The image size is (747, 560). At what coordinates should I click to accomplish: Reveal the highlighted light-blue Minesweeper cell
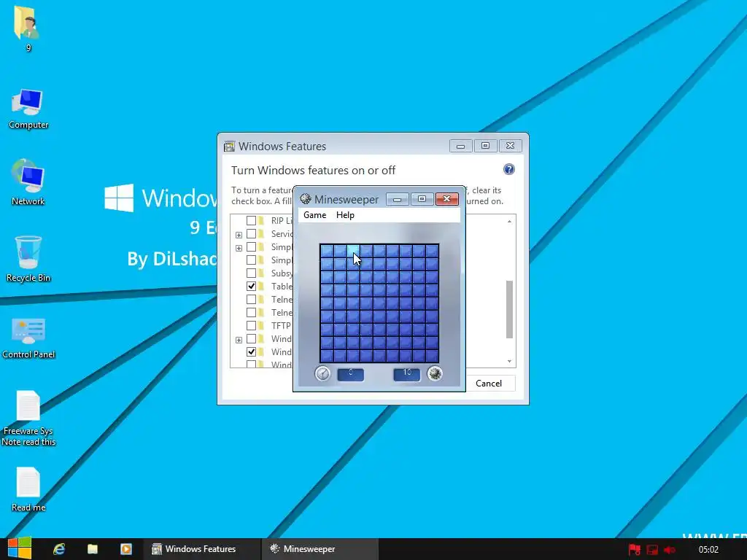pyautogui.click(x=353, y=251)
